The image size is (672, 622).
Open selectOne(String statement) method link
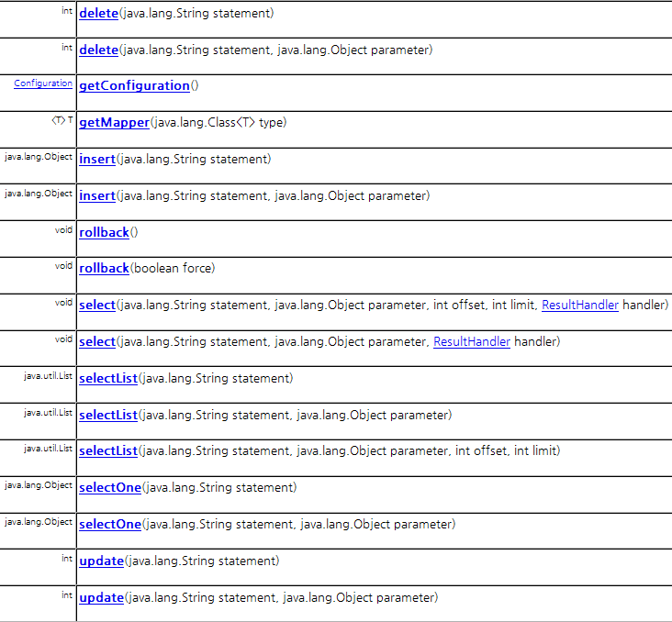110,488
